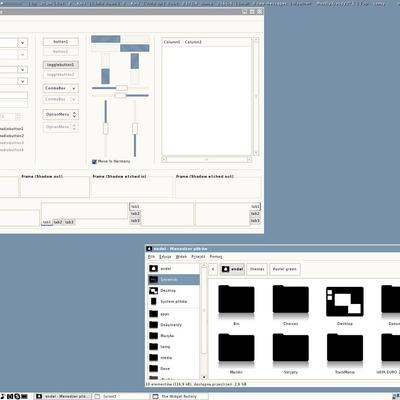Toggle the togglebutton1 button
Screen dimensions: 400x400
point(61,65)
